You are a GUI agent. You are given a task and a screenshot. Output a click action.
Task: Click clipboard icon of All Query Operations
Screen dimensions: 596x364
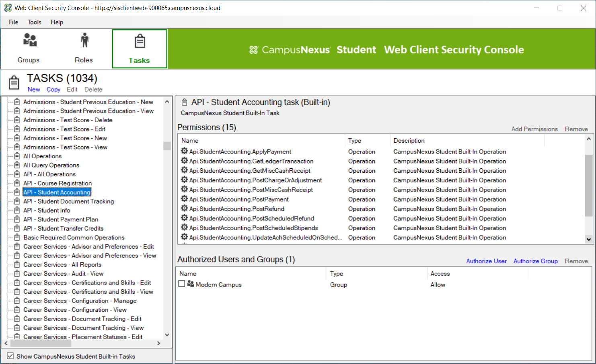click(x=17, y=165)
